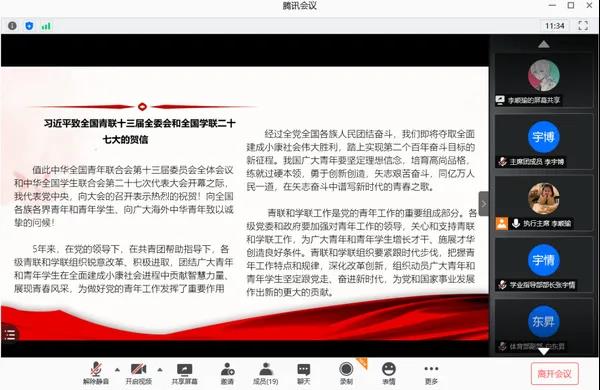Open audio options arrow beside microphone
This screenshot has width=600, height=390.
click(117, 370)
